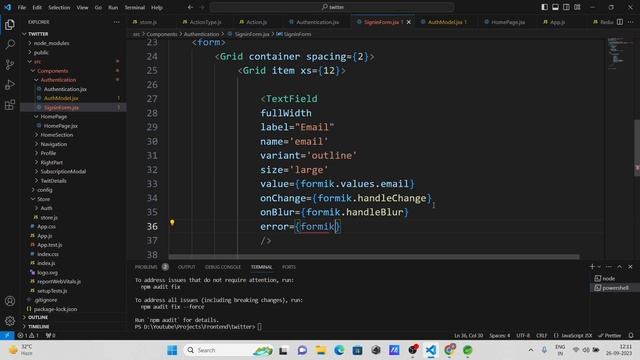
Task: Open the launch profile dropdown beside new terminal
Action: (599, 267)
